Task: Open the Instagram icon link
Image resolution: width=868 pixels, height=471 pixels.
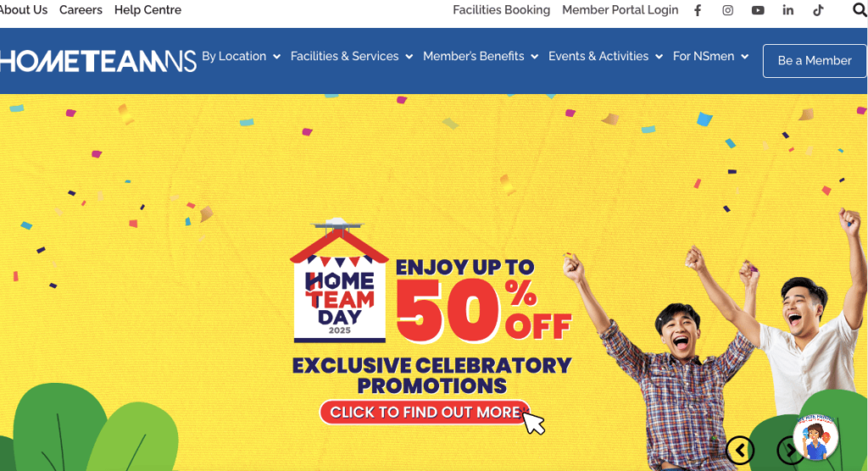Action: click(x=727, y=10)
